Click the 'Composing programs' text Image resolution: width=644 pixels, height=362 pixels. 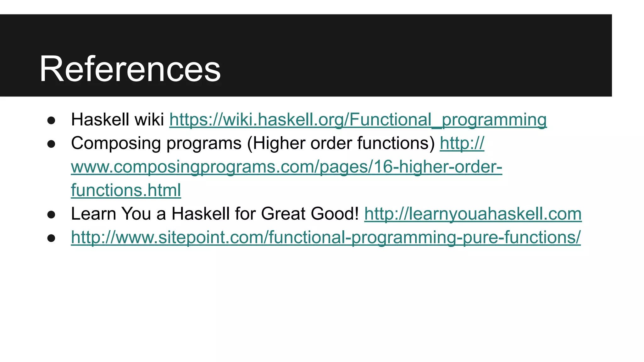click(156, 143)
